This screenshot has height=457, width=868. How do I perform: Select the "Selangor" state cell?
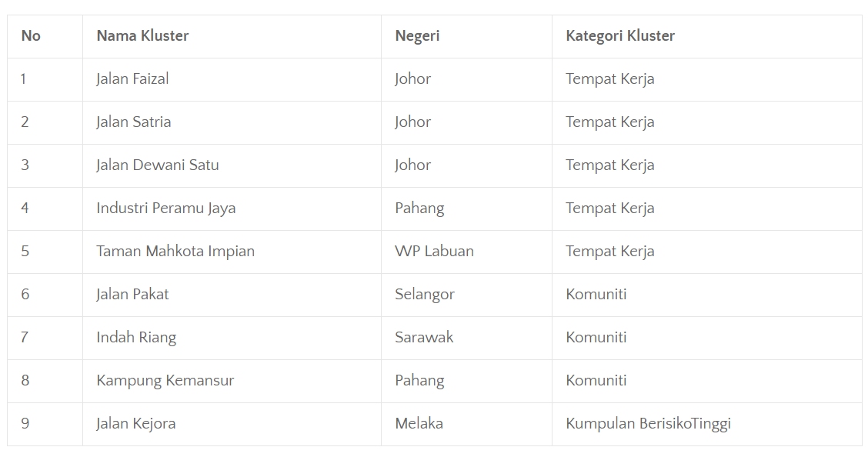[x=424, y=295]
